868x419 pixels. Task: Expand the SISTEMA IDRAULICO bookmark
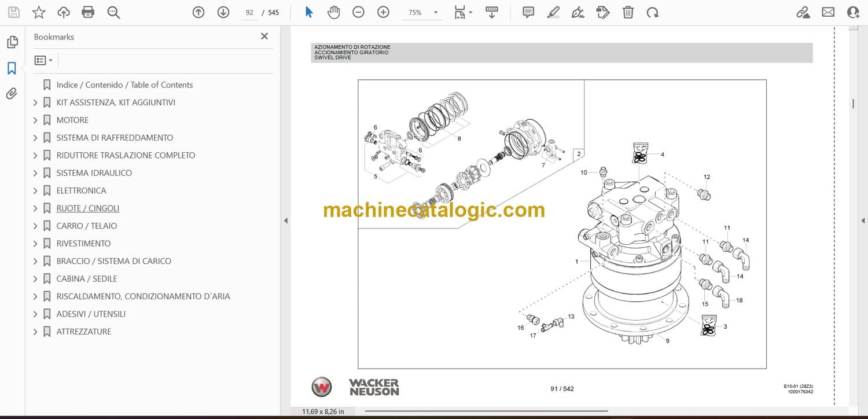coord(35,173)
